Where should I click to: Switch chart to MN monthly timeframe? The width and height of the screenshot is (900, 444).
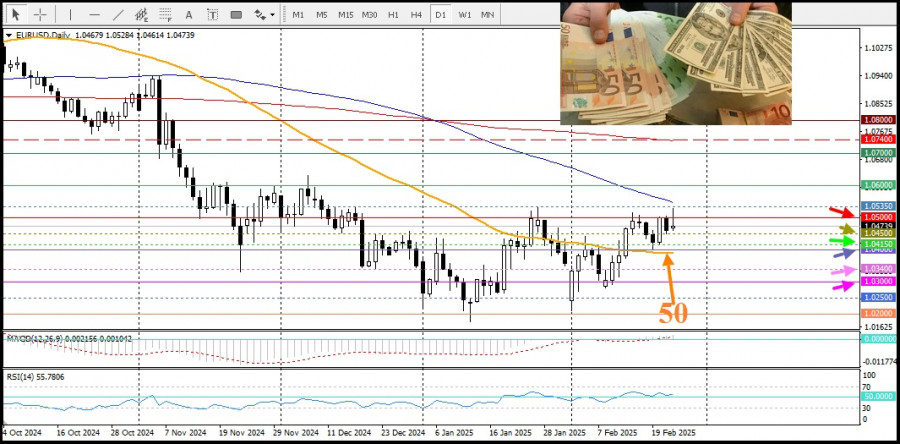487,15
